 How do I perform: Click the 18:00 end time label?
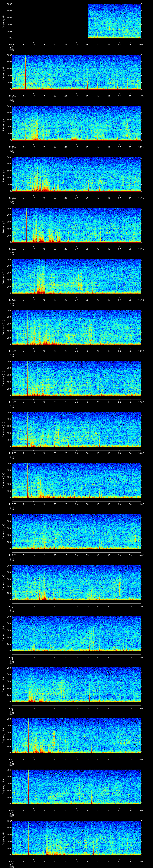(x=141, y=453)
